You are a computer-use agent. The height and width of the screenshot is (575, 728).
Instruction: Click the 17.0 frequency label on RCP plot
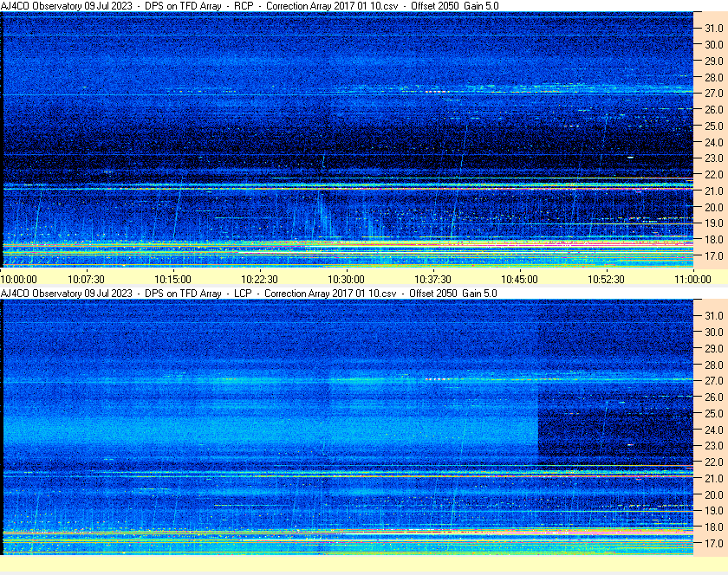pos(714,255)
